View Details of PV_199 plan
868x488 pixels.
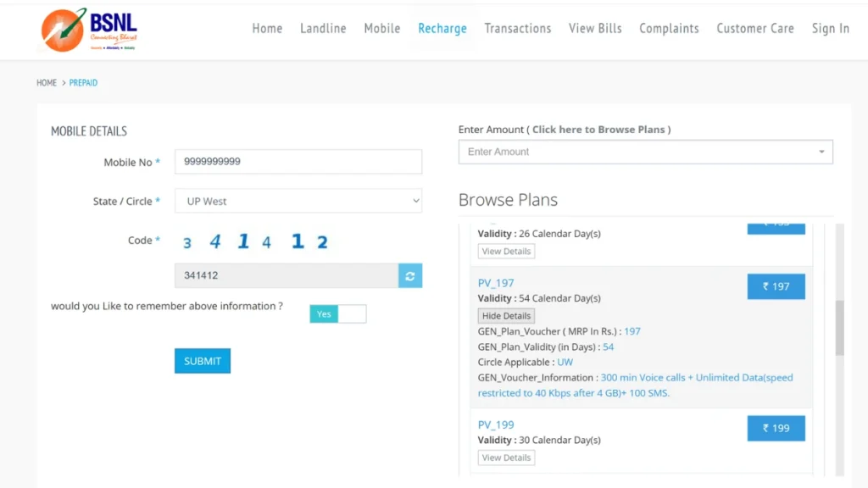506,457
